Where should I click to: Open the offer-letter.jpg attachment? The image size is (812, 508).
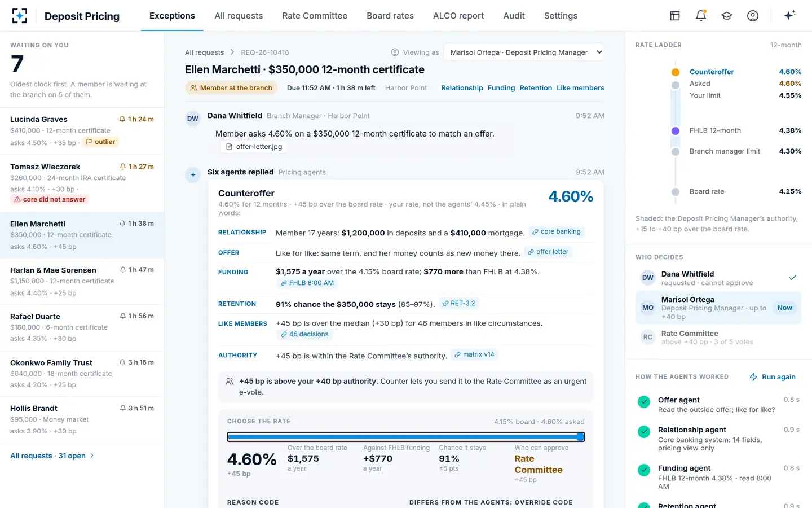254,147
